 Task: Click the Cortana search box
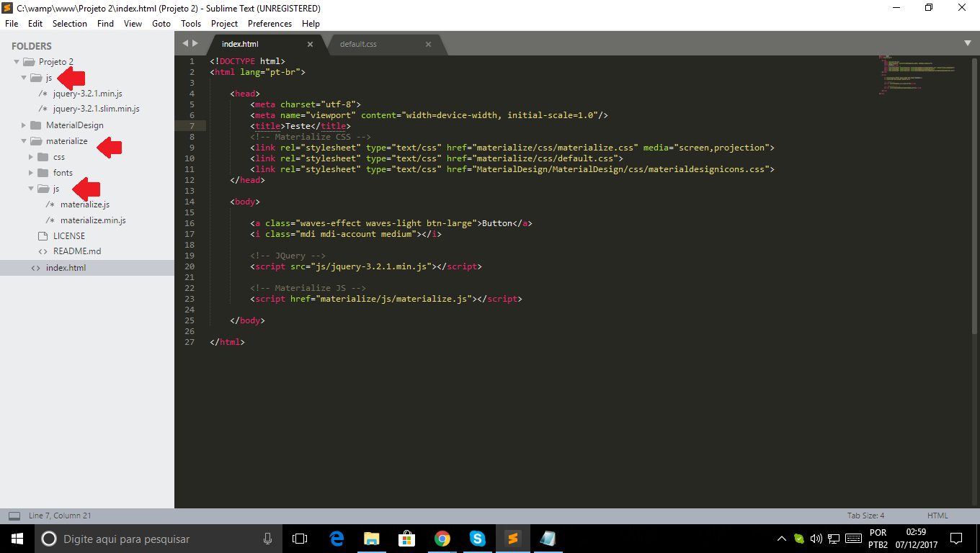[159, 539]
